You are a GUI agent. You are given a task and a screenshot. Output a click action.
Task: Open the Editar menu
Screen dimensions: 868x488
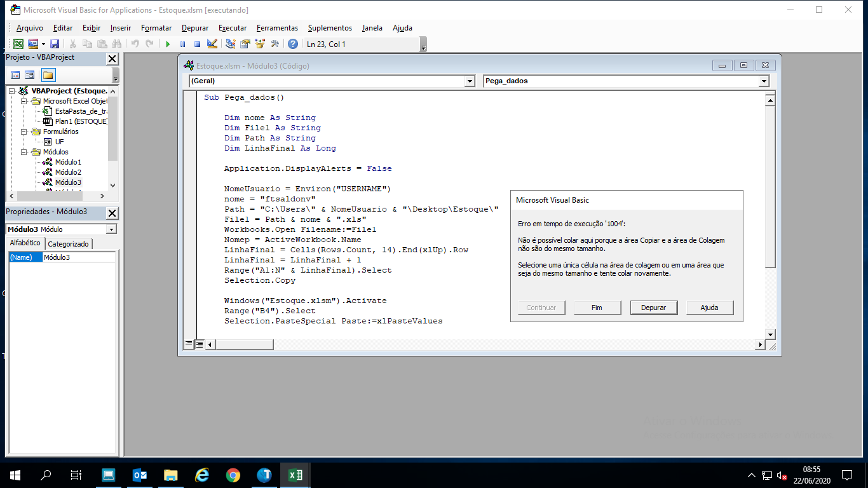[63, 28]
